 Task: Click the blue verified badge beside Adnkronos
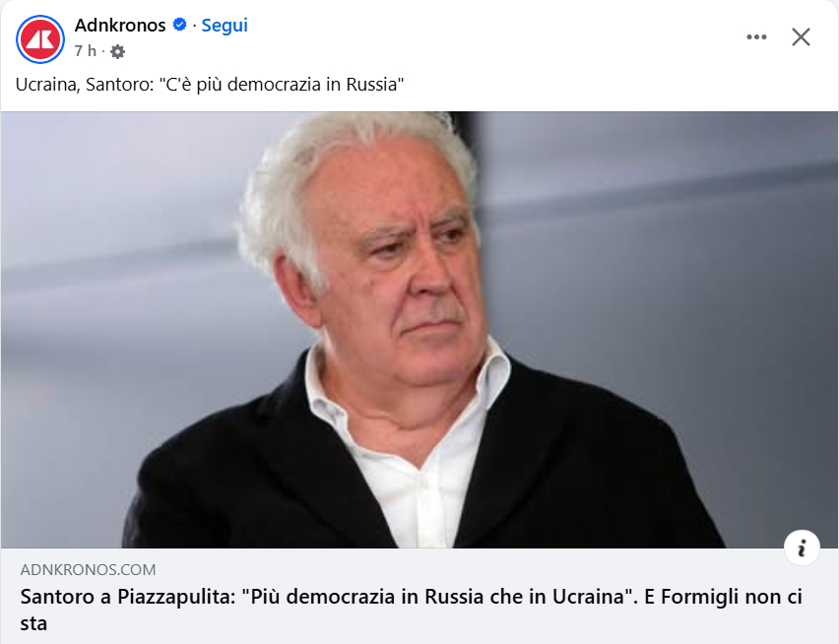pos(180,25)
